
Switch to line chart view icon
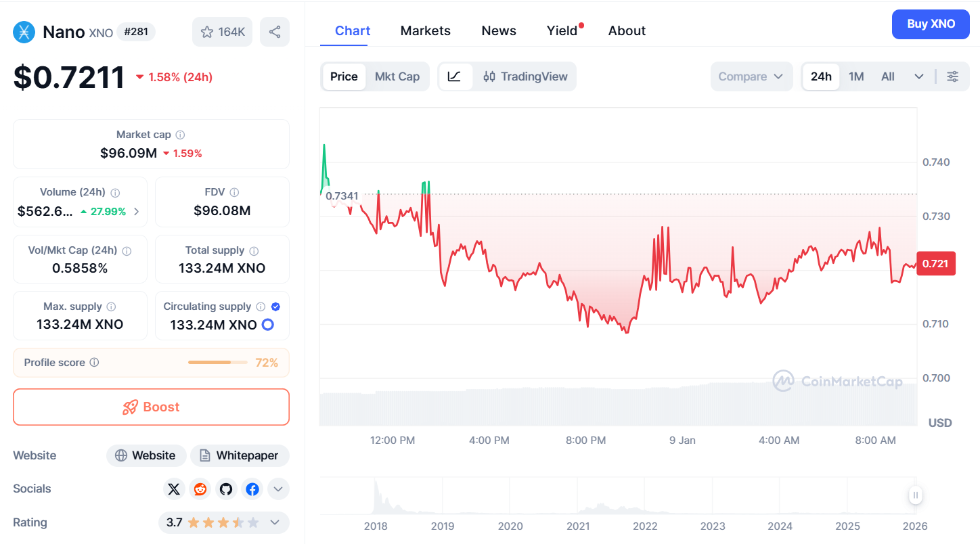tap(455, 76)
